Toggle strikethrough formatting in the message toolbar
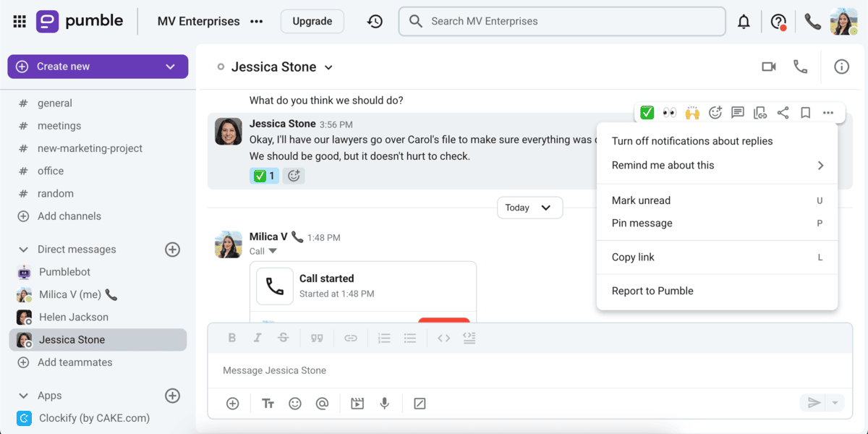 coord(283,338)
